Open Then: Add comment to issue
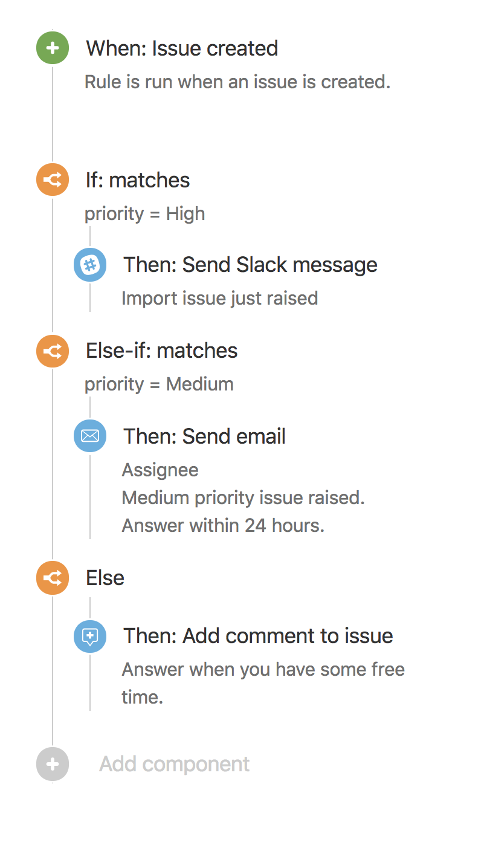Viewport: 487px width, 868px height. (258, 636)
